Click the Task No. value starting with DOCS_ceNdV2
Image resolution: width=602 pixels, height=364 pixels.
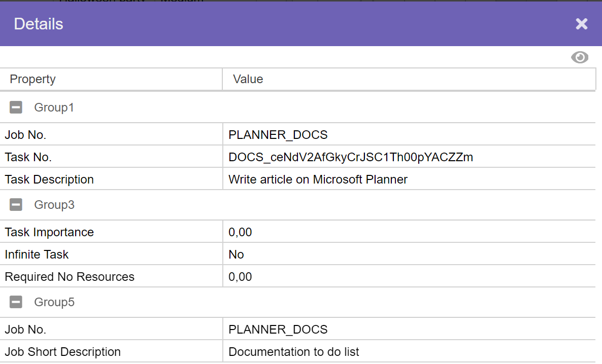coord(350,157)
